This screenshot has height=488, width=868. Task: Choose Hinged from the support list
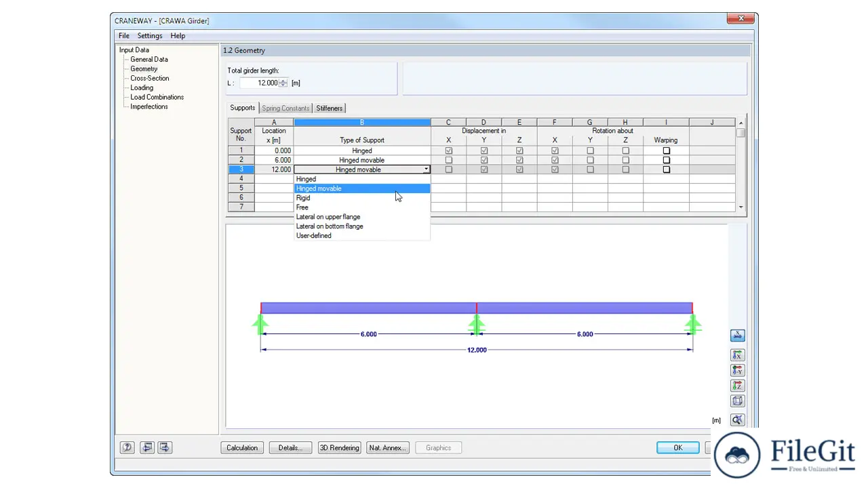point(362,179)
